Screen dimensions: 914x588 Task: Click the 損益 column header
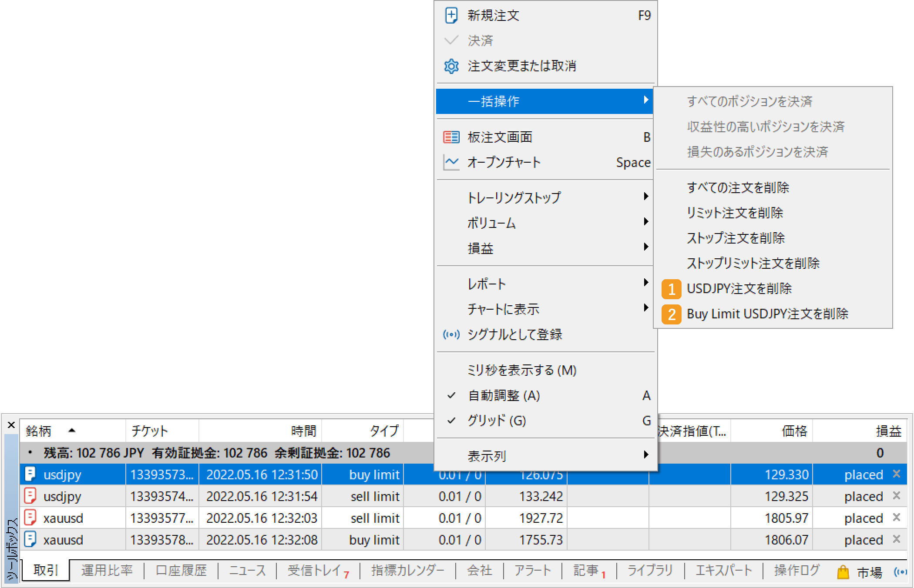click(x=860, y=431)
